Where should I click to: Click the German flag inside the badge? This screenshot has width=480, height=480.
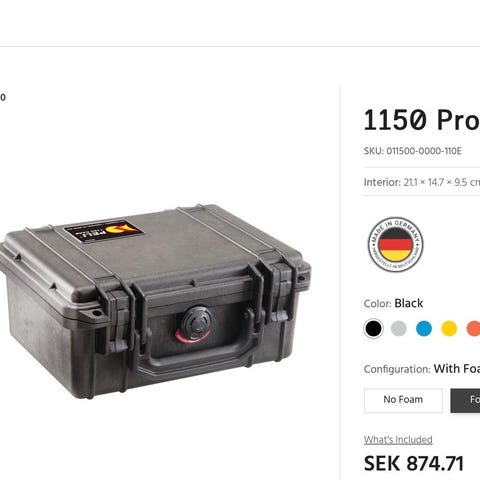pos(395,245)
